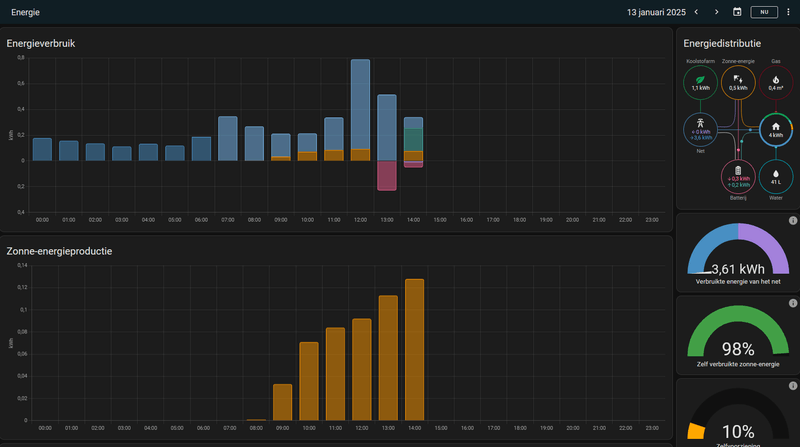Click the Water droplet circle

coord(776,177)
